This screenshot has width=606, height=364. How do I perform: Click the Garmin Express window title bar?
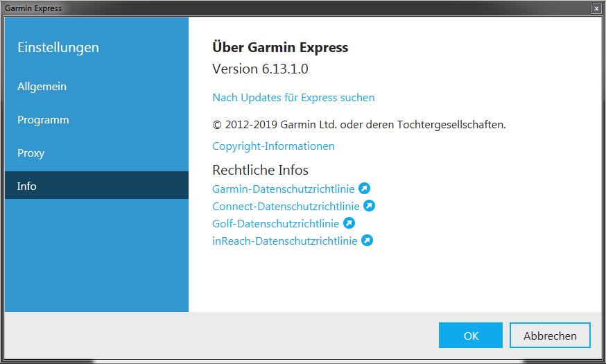(x=277, y=8)
